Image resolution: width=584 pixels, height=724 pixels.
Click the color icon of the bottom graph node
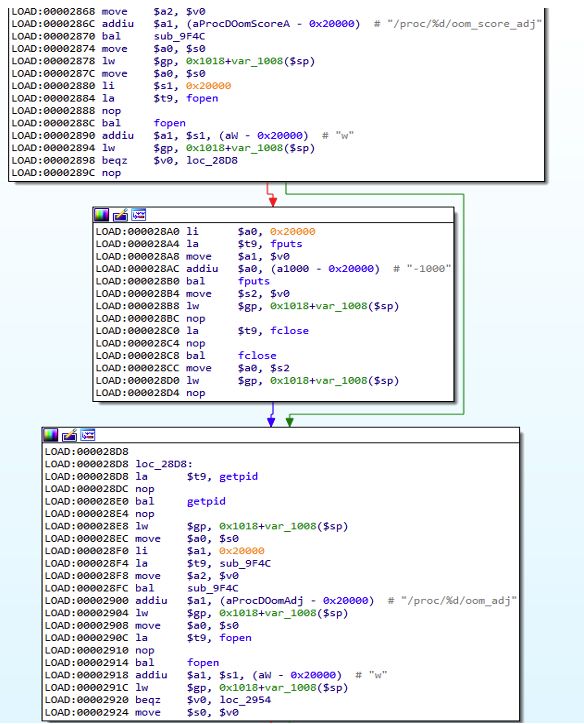coord(51,435)
